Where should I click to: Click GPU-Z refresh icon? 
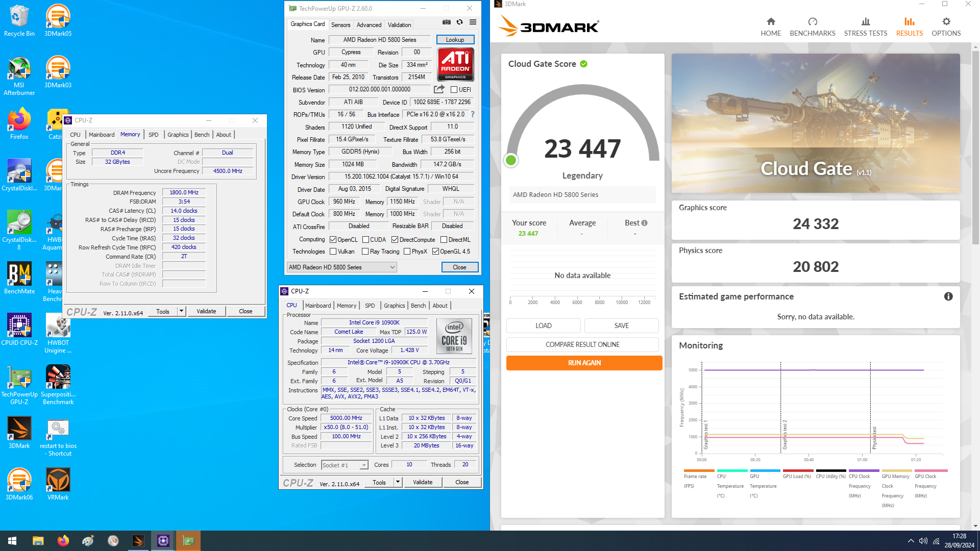click(x=460, y=22)
